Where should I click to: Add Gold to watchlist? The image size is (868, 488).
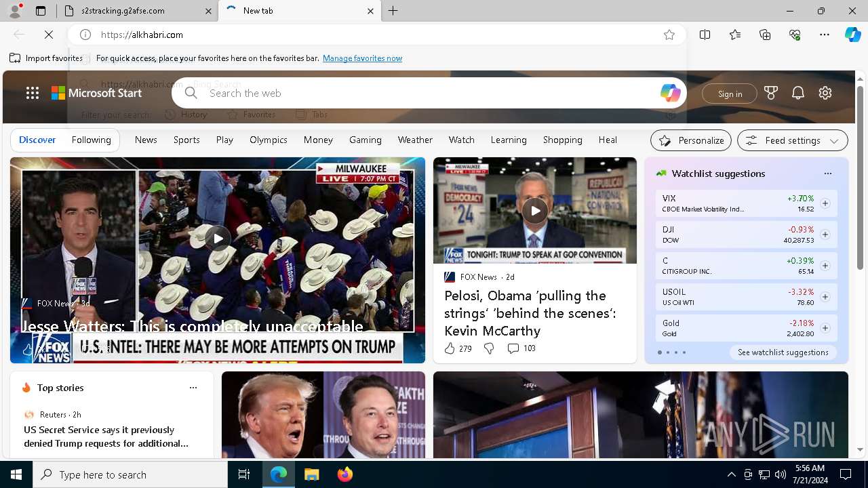825,328
